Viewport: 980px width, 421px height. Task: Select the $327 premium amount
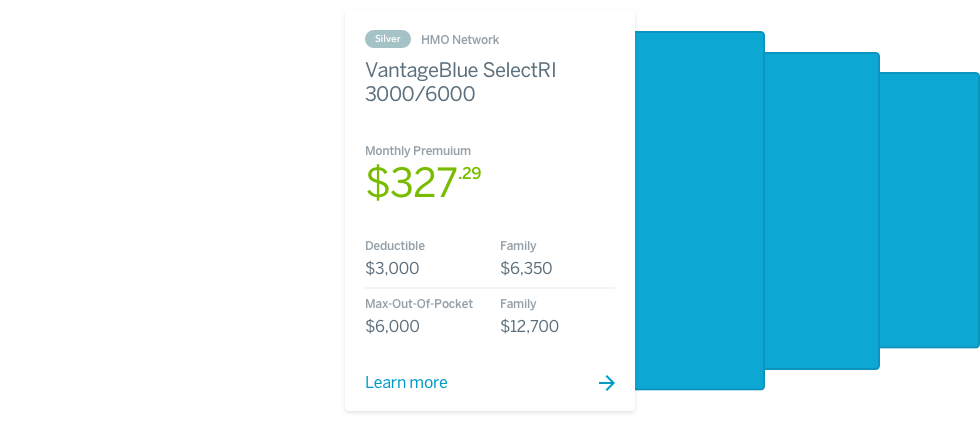point(411,183)
